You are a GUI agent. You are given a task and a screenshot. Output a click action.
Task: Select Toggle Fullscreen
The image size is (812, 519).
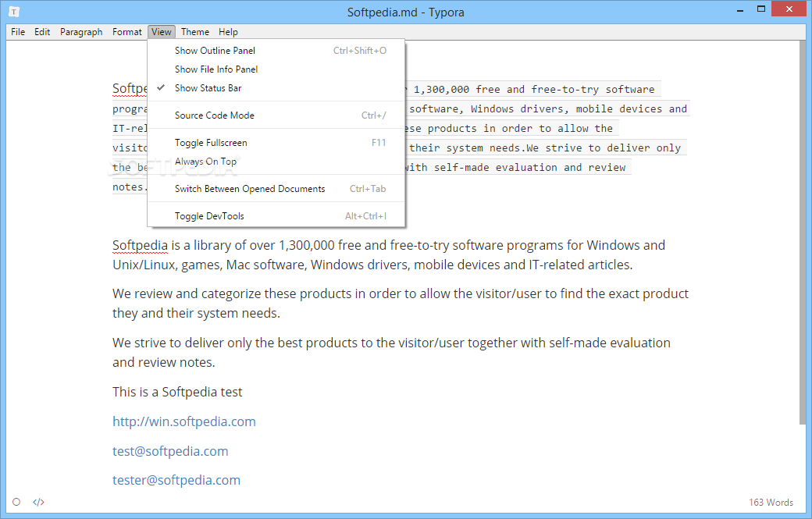pos(276,143)
